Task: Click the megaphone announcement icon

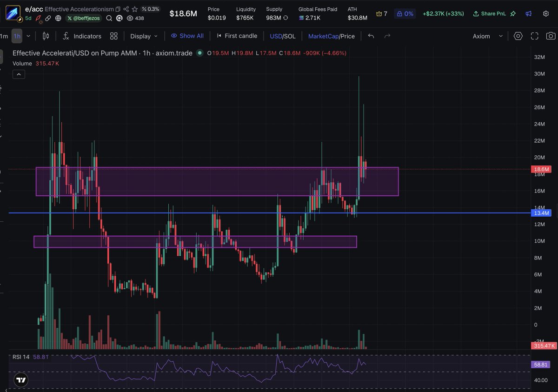Action: pos(529,13)
